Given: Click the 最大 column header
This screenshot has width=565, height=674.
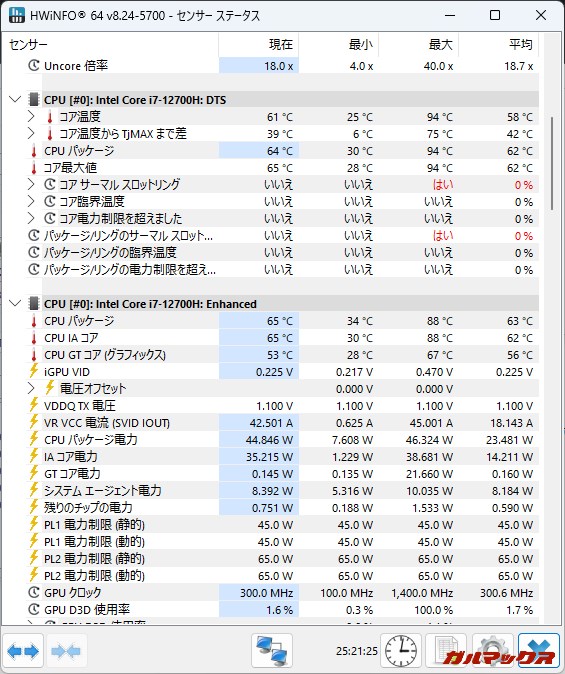Looking at the screenshot, I should point(419,44).
